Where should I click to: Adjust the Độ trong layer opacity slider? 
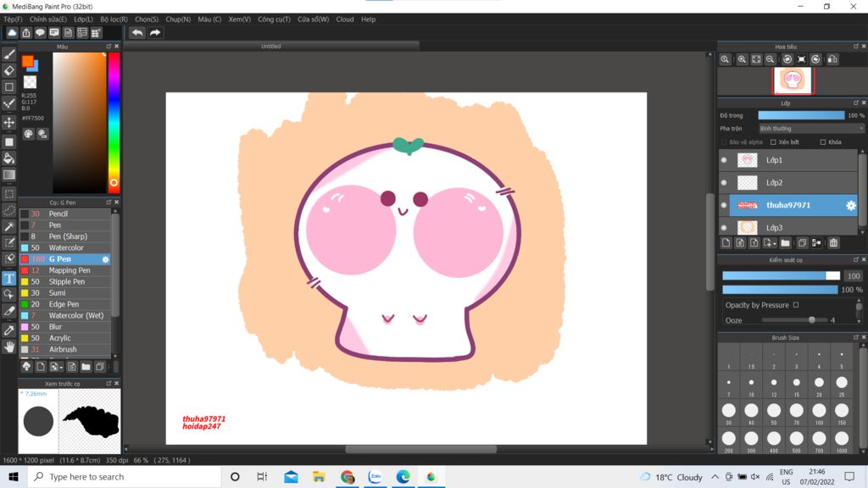[801, 115]
